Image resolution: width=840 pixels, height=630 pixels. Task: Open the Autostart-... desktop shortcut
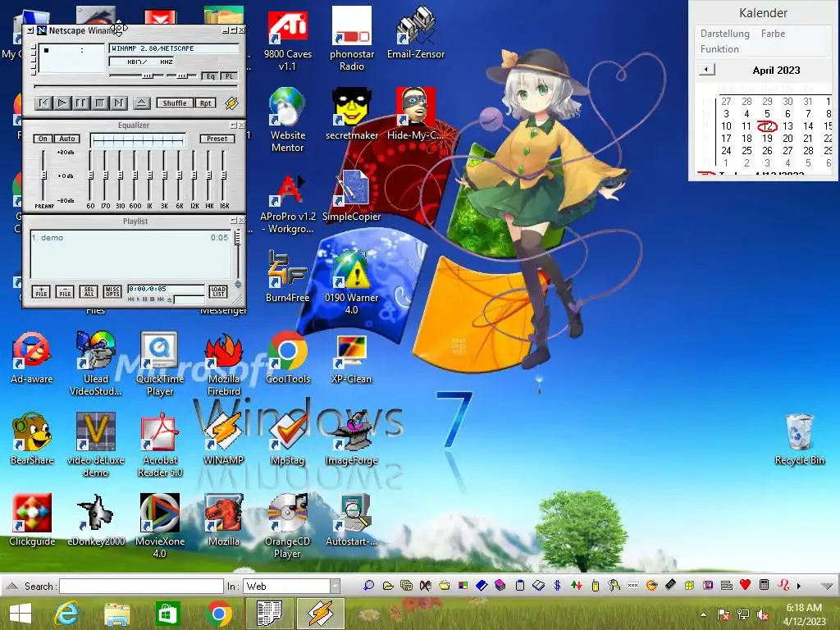click(x=351, y=519)
